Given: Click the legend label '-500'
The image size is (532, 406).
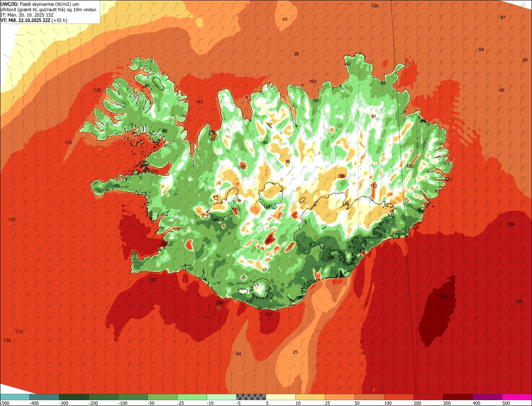Looking at the screenshot, I should coord(5,403).
